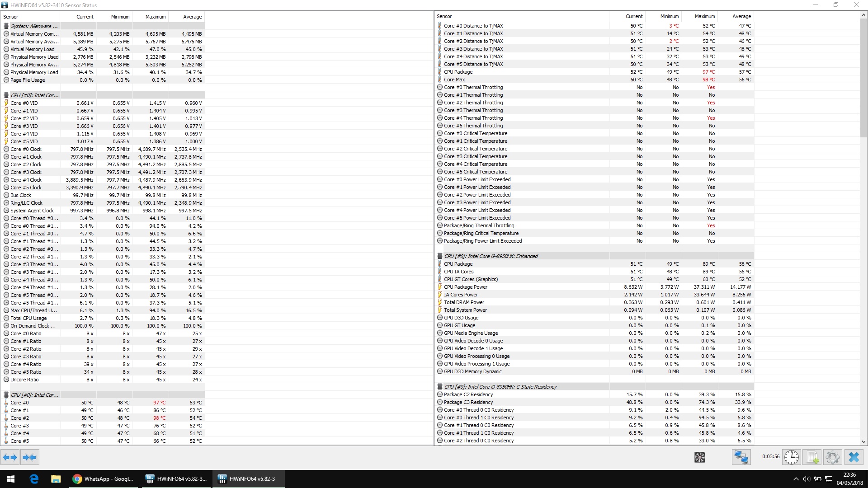Click the left pane Maximum column header

point(151,17)
